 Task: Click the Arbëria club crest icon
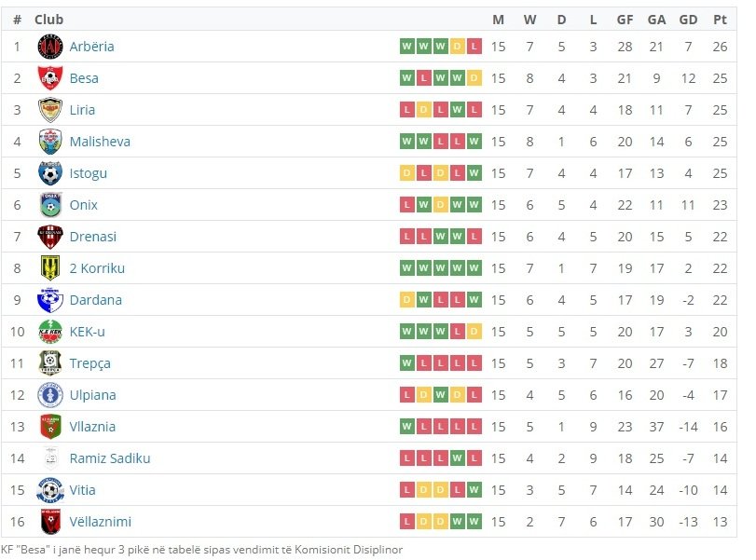coord(49,47)
